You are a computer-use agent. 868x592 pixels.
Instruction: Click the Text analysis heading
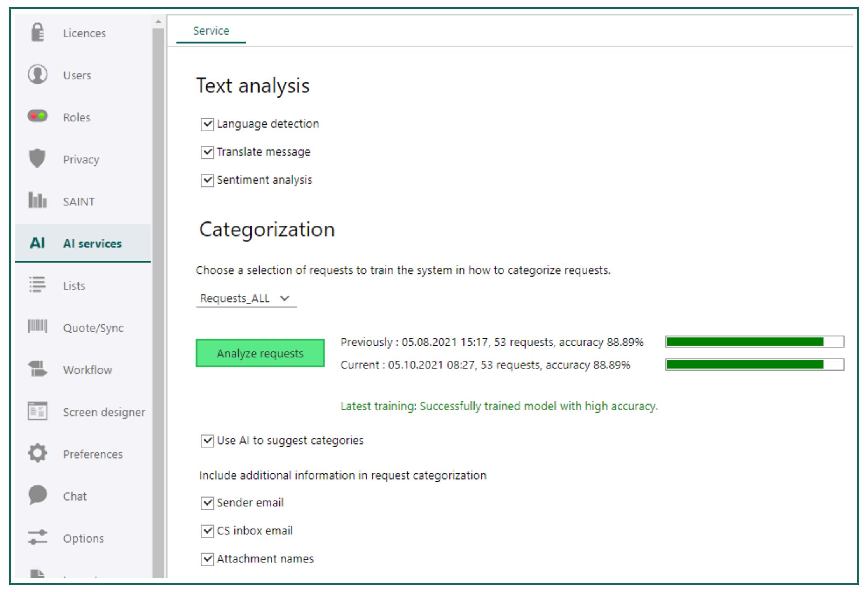[253, 86]
